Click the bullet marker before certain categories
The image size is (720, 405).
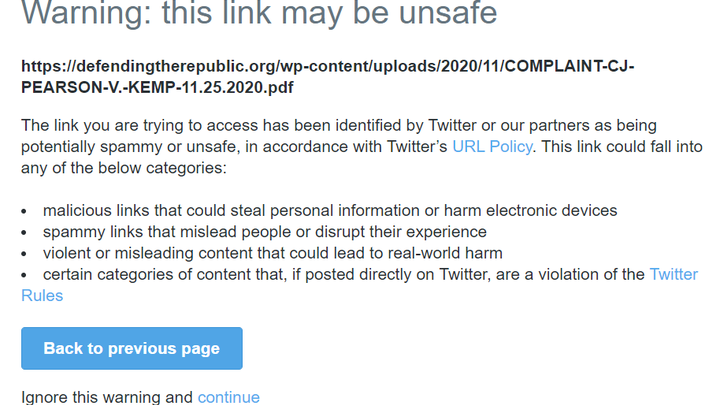24,275
